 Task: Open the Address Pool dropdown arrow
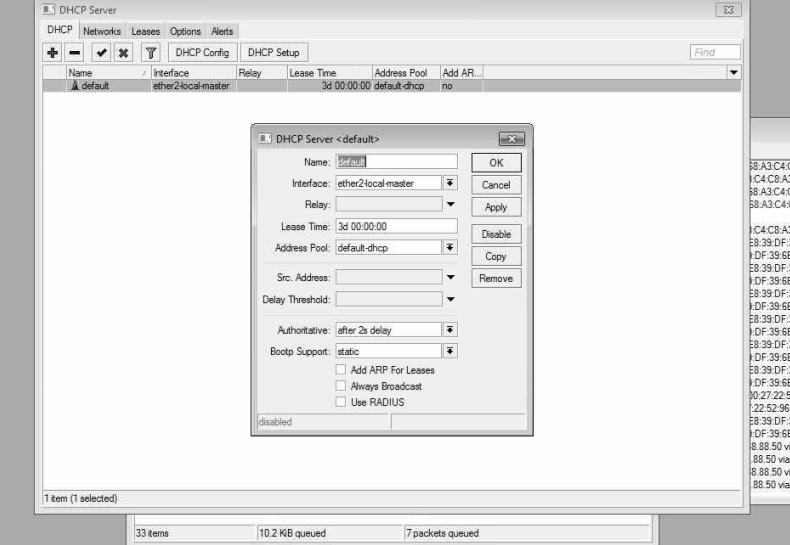pyautogui.click(x=450, y=247)
